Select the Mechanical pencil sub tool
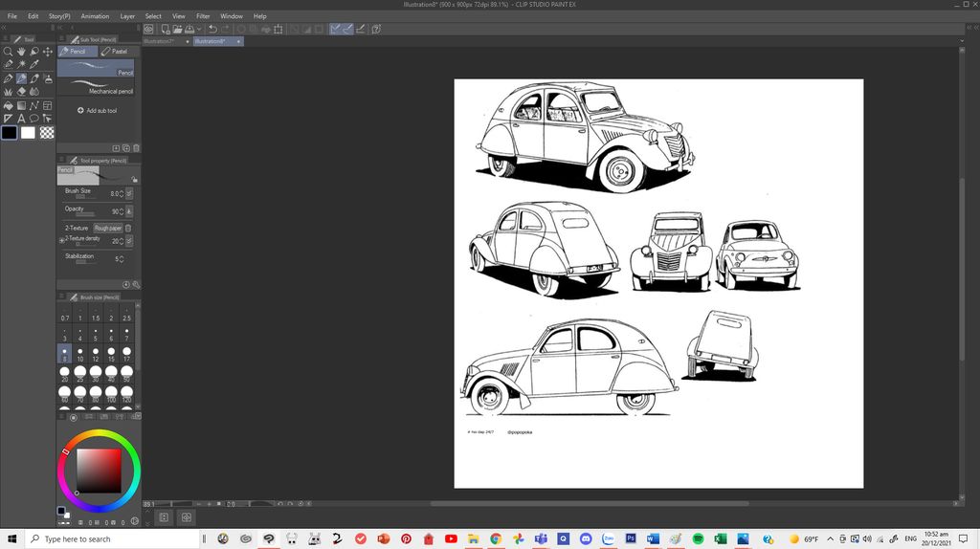Viewport: 980px width, 549px height. (x=96, y=87)
